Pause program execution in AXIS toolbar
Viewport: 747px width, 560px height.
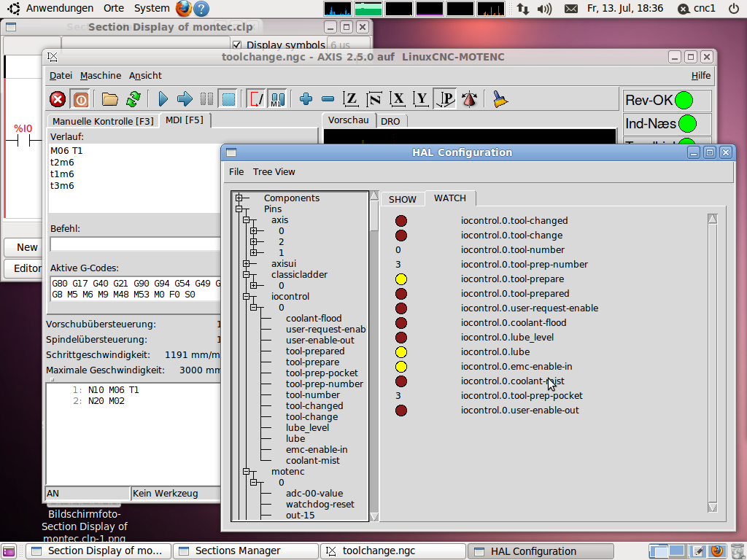[206, 99]
